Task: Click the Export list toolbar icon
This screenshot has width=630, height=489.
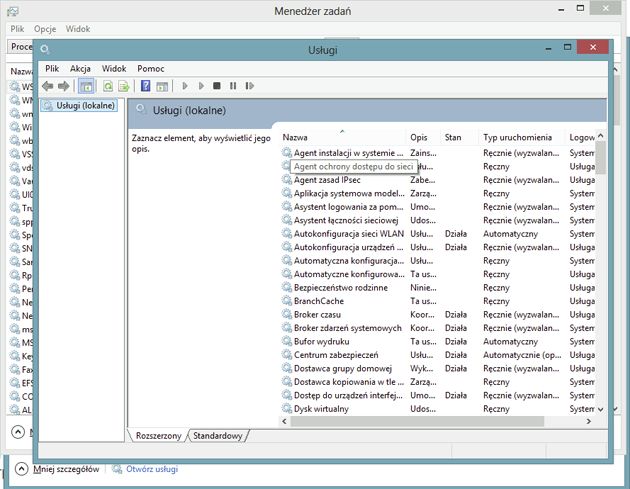Action: click(x=124, y=86)
